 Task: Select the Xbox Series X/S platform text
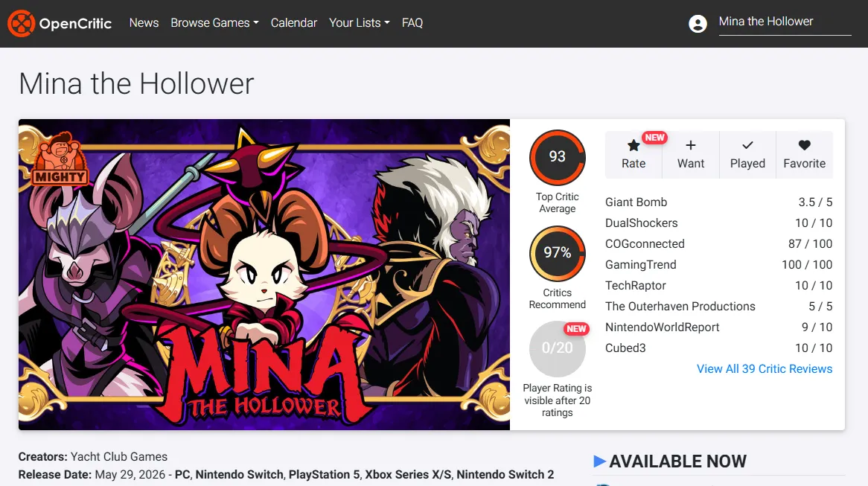[407, 474]
